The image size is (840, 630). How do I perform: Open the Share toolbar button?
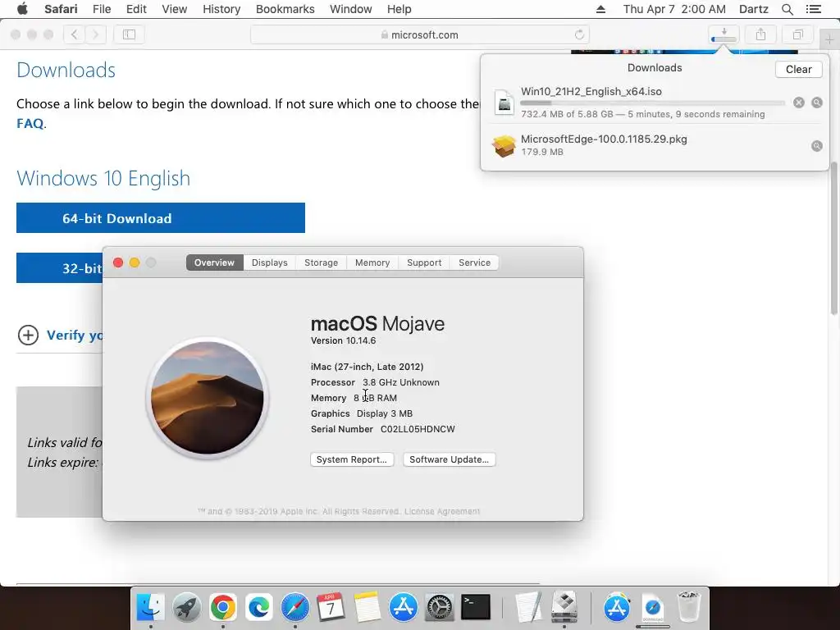coord(760,34)
